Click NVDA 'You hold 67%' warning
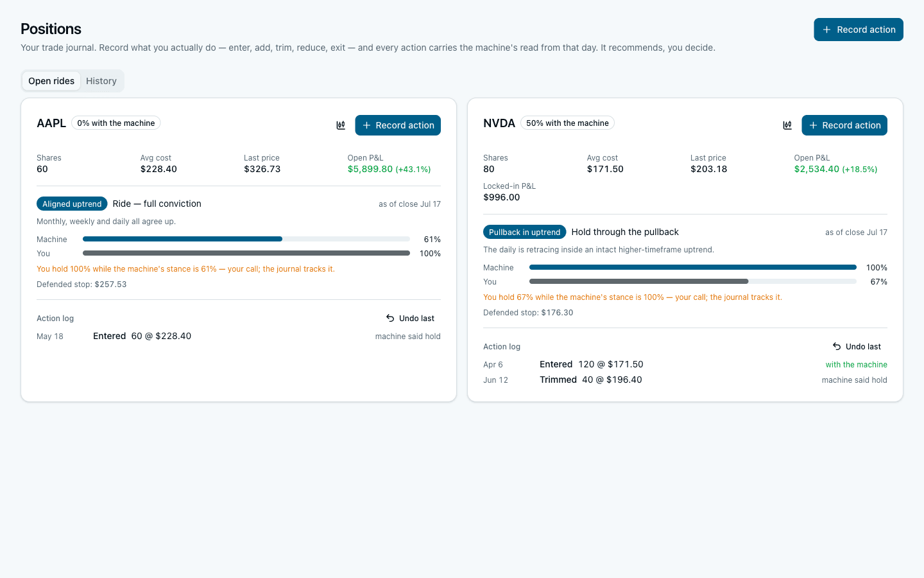 tap(632, 297)
